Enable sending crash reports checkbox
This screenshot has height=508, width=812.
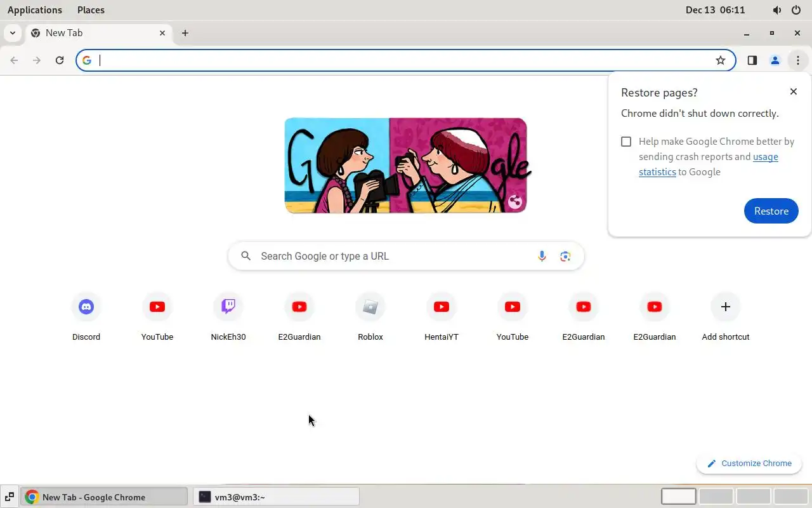pos(626,142)
